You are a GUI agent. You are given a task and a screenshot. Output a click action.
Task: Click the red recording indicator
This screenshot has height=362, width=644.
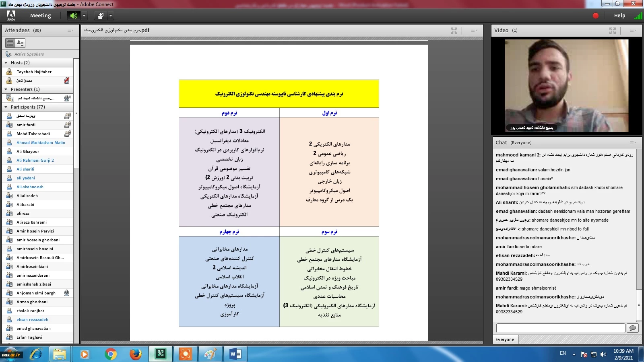[x=596, y=16]
